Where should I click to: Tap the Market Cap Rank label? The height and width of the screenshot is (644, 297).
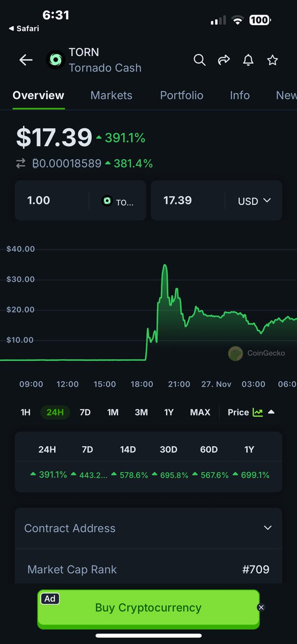[72, 569]
